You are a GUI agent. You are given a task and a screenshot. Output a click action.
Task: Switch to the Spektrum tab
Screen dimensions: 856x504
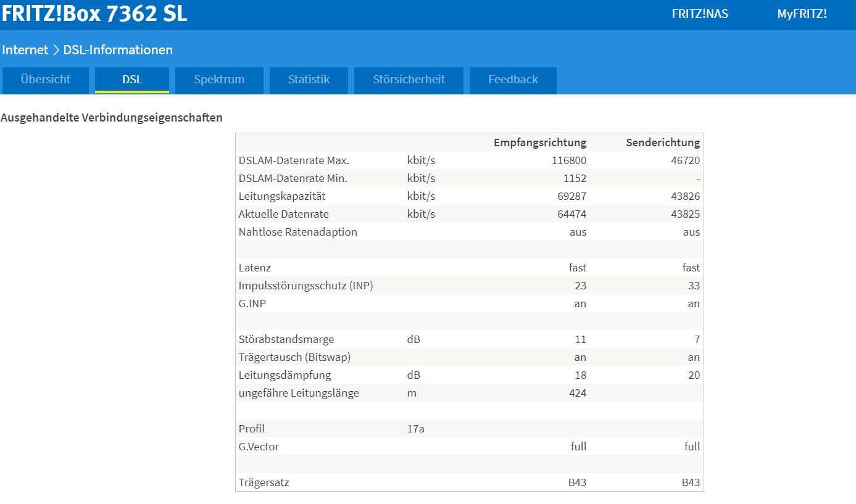point(219,80)
